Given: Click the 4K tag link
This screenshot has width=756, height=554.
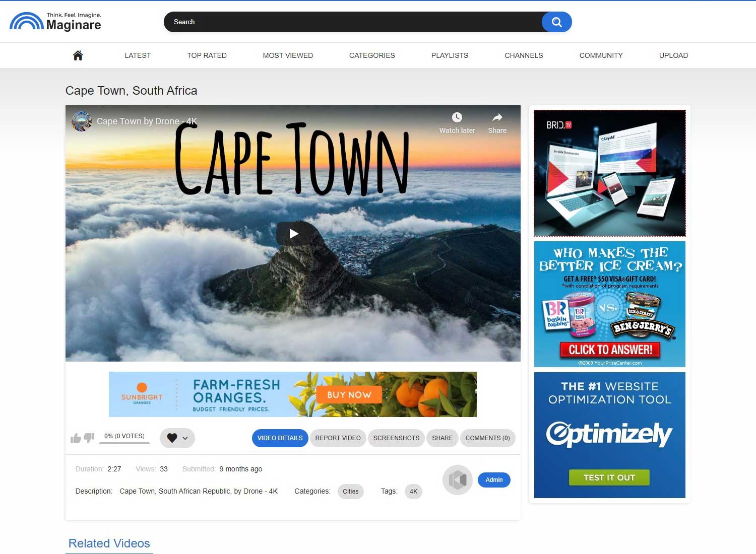Looking at the screenshot, I should pyautogui.click(x=413, y=492).
